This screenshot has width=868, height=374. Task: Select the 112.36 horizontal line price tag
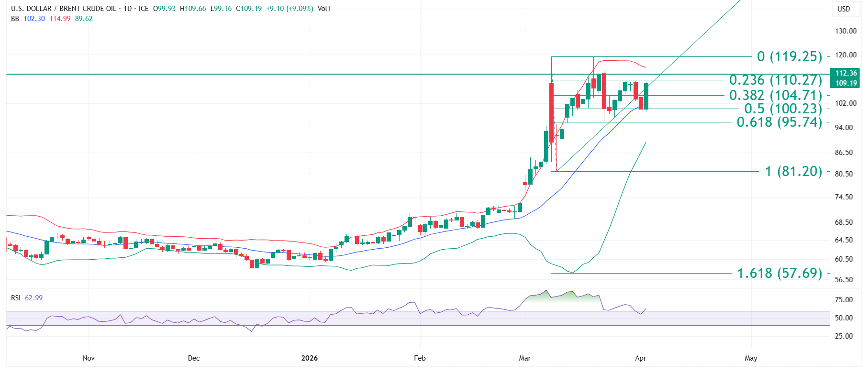846,73
